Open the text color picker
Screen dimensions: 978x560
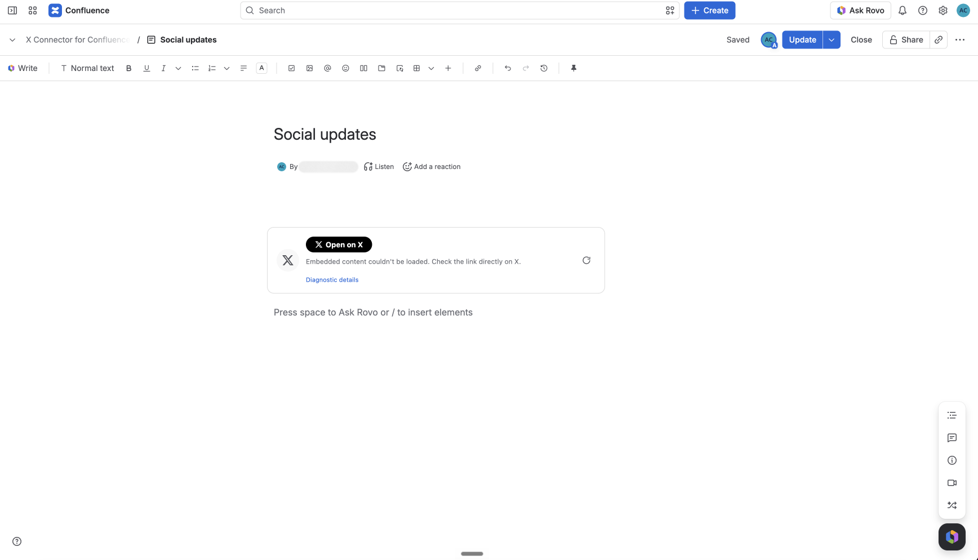point(261,68)
